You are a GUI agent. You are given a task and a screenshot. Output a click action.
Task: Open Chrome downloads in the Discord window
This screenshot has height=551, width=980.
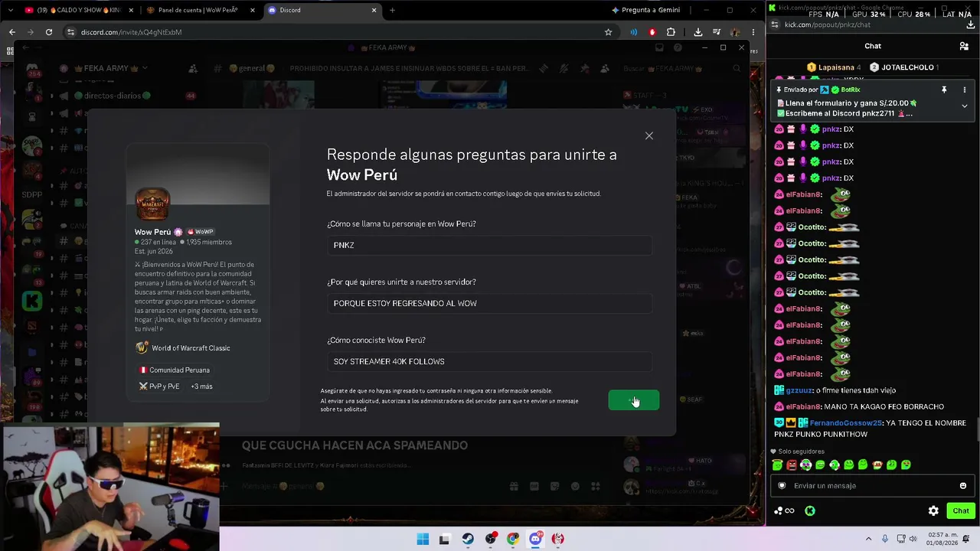tap(698, 32)
